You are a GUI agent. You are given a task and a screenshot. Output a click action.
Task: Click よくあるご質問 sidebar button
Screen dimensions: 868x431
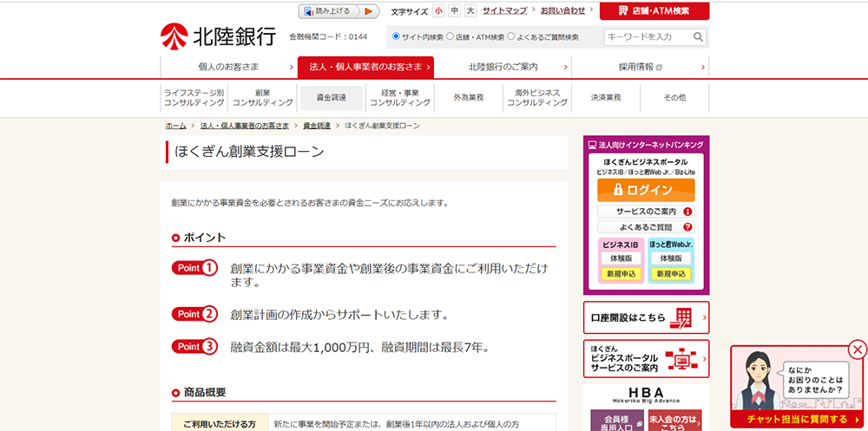[646, 227]
